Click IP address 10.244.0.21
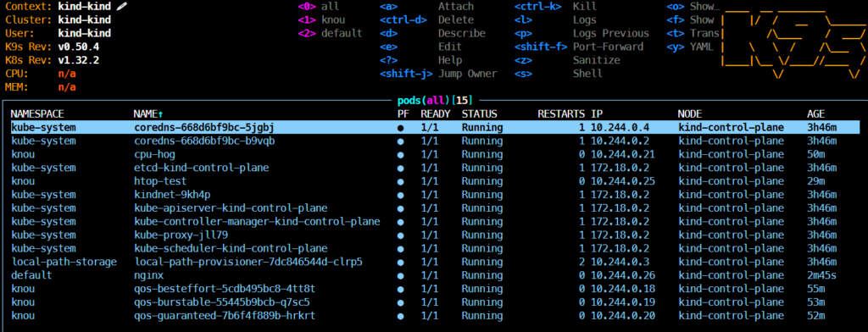Screen dimensions: 868x332 [623, 154]
